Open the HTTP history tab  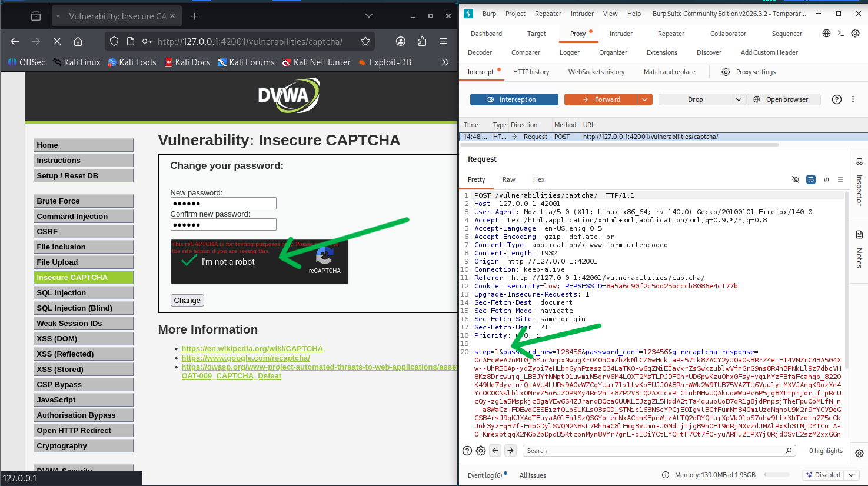(531, 72)
